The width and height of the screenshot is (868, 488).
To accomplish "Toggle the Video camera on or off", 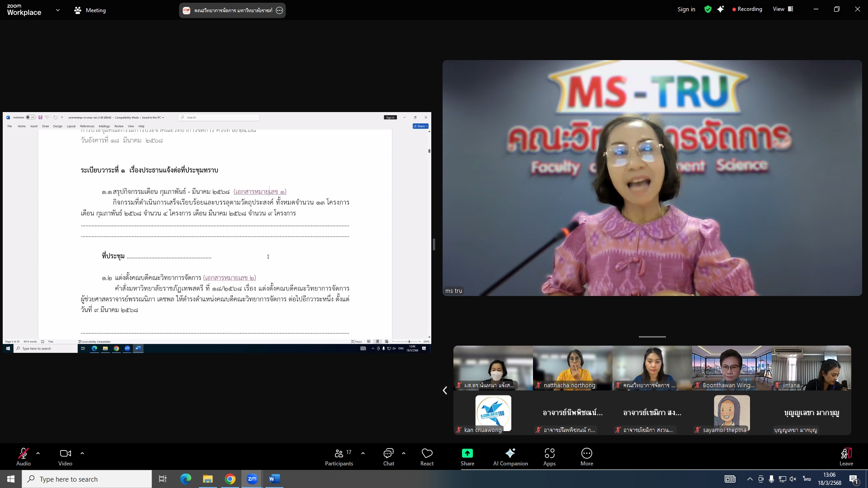I will point(65,453).
